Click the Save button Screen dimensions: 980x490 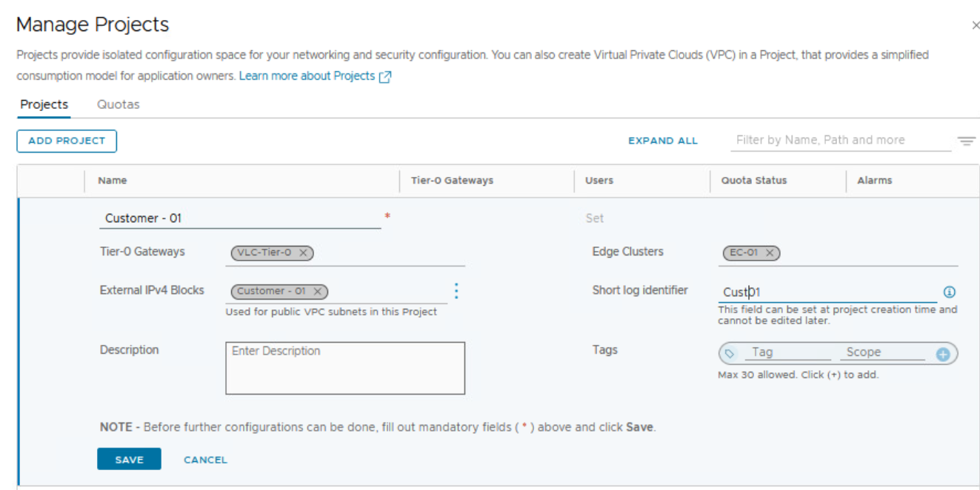pos(128,460)
